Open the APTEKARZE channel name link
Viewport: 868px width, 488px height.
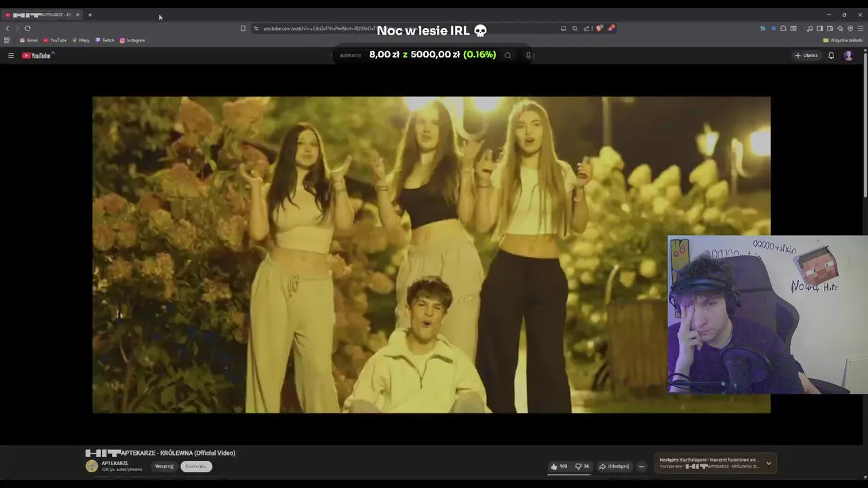click(115, 463)
